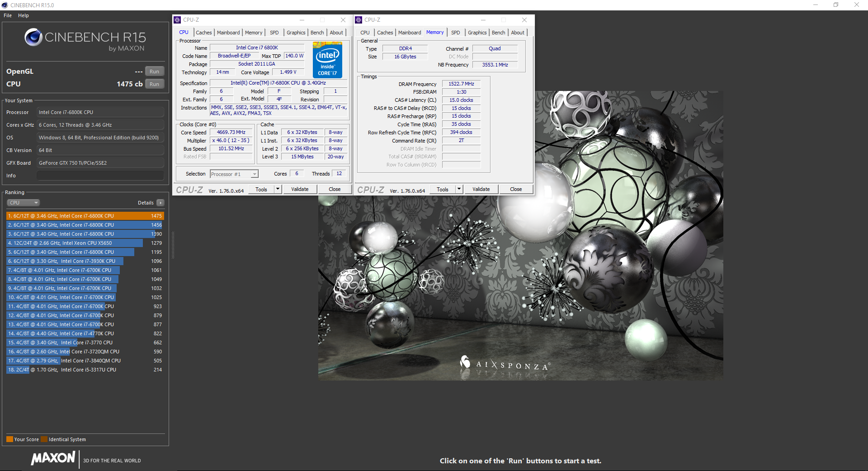This screenshot has height=471, width=868.
Task: Click the NB Frequency 3553.1 MHz value
Action: pyautogui.click(x=495, y=65)
